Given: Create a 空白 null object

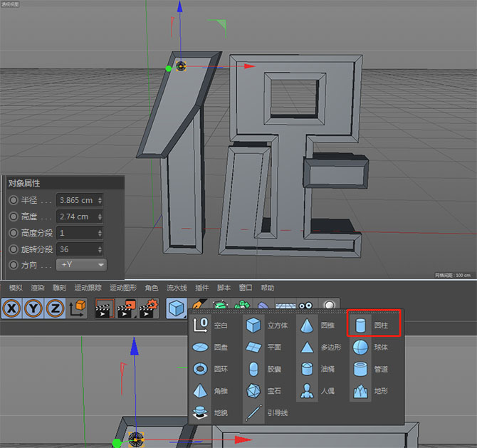Looking at the screenshot, I should [211, 325].
